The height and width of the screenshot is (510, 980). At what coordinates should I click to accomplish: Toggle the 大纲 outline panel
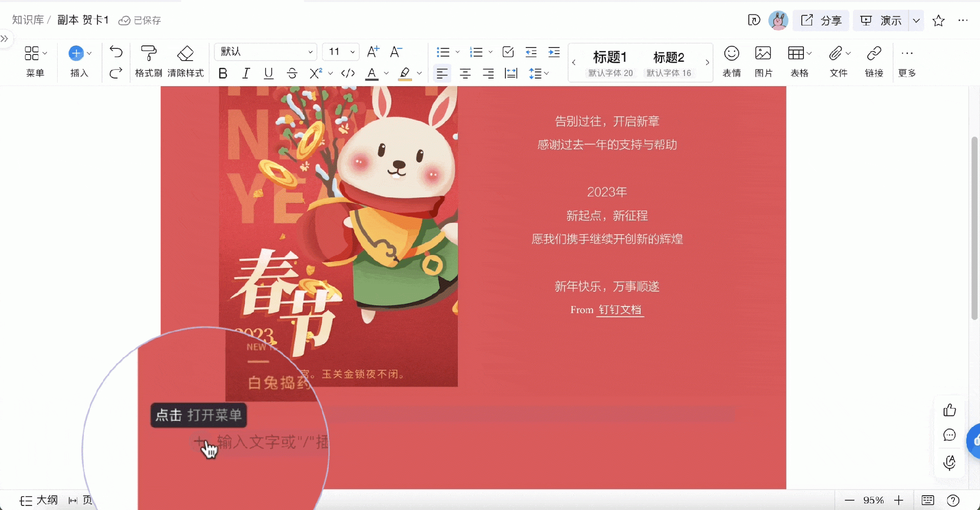(x=39, y=500)
